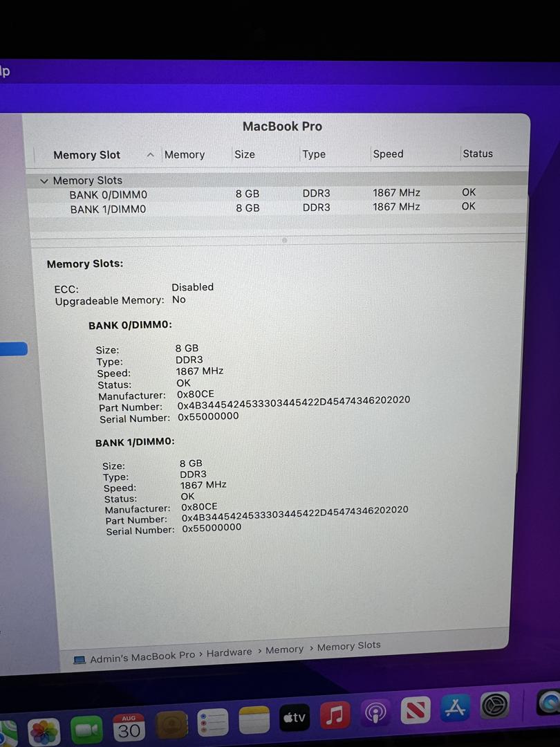Image resolution: width=560 pixels, height=747 pixels.
Task: Click the Memory Slots: section heading
Action: click(85, 264)
